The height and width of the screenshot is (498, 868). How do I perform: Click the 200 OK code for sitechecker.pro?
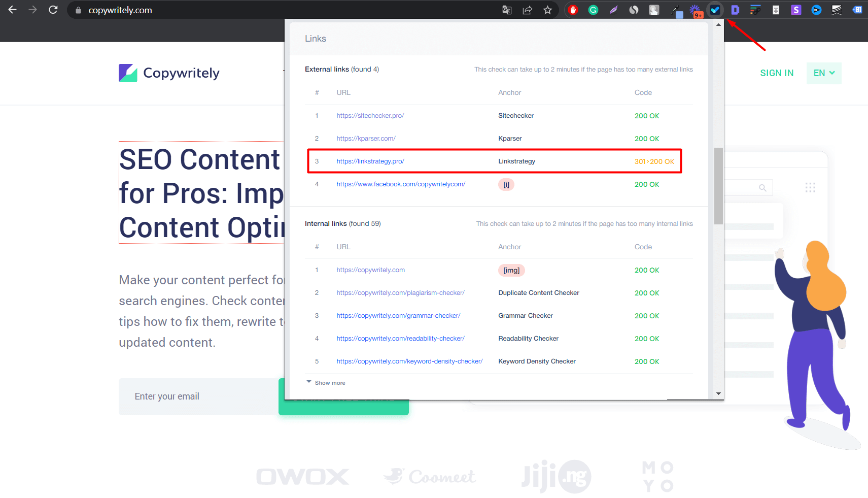[x=647, y=116]
